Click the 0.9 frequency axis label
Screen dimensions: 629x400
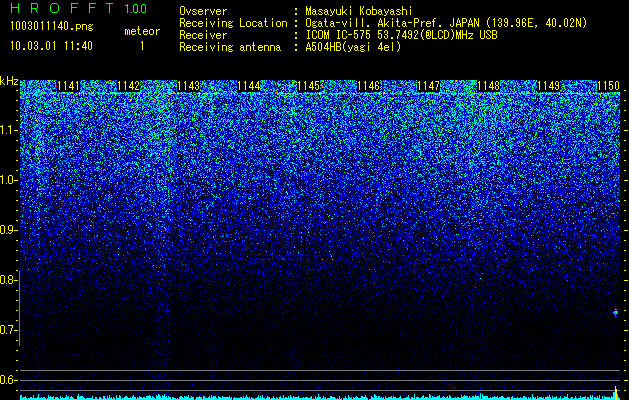(8, 230)
